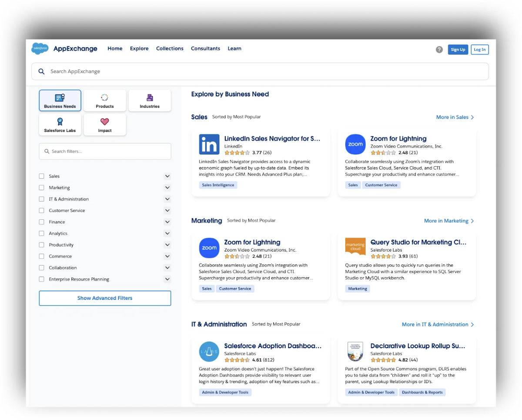Click the Dashboards & Reports tag
Screen dimensions: 522x420
pyautogui.click(x=422, y=392)
